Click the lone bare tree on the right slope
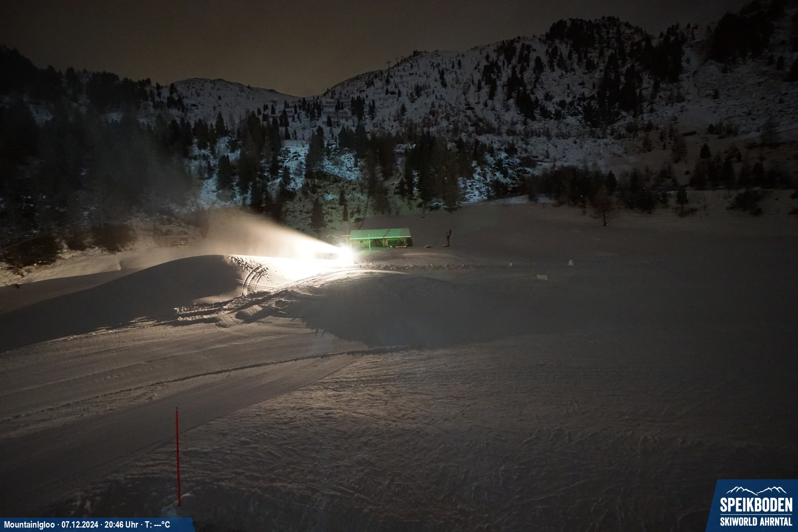Viewport: 798px width, 532px height. [603, 212]
